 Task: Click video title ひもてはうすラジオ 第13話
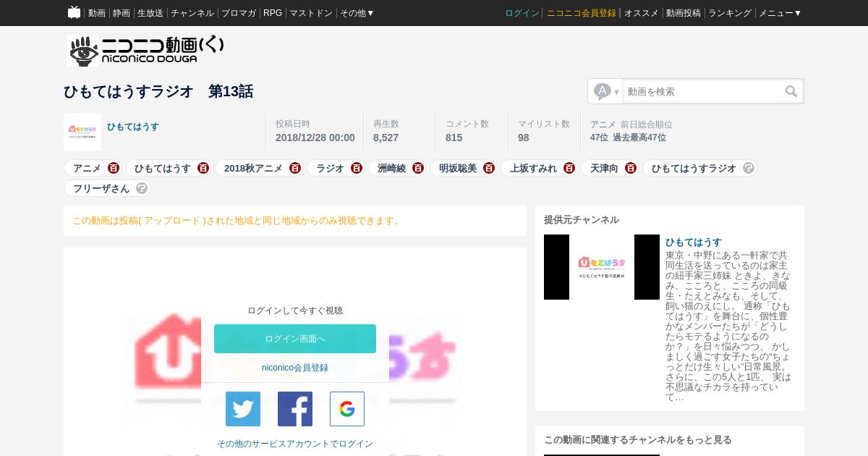[158, 91]
